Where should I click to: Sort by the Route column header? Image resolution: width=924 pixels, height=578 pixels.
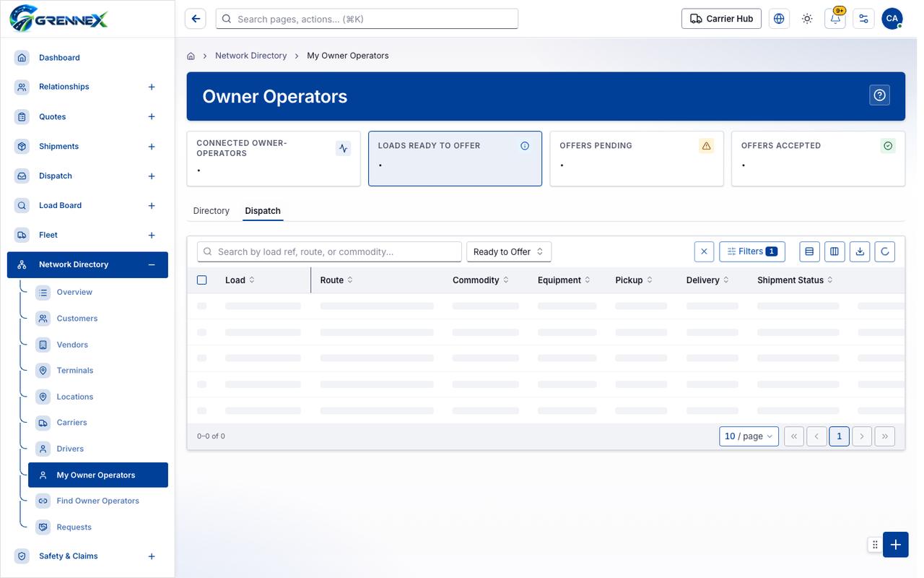pyautogui.click(x=336, y=280)
